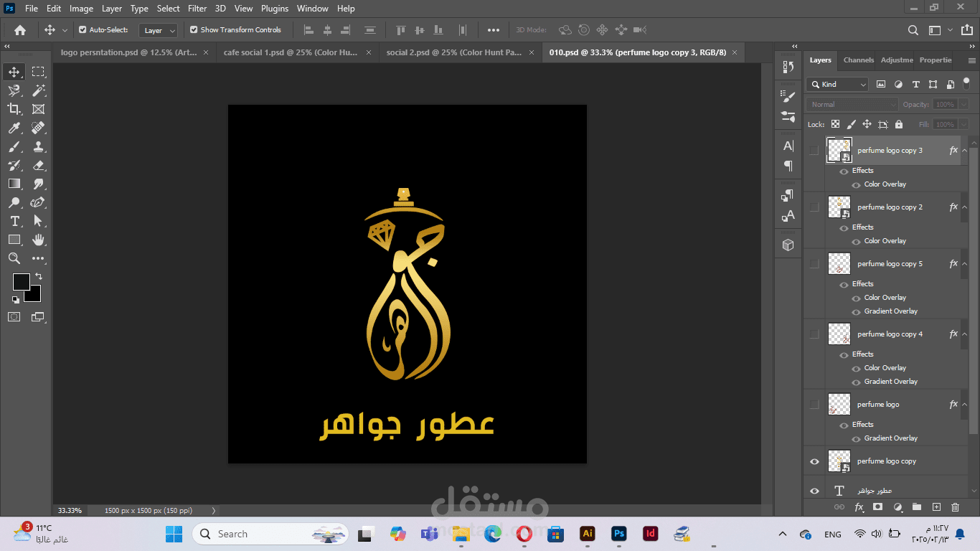The height and width of the screenshot is (551, 980).
Task: Show the perfume logo copy 2 layer
Action: tap(814, 207)
